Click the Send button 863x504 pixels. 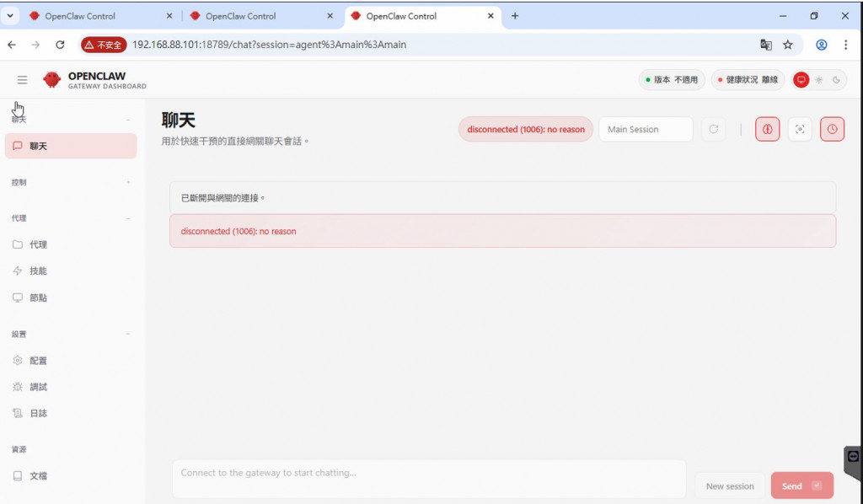802,485
